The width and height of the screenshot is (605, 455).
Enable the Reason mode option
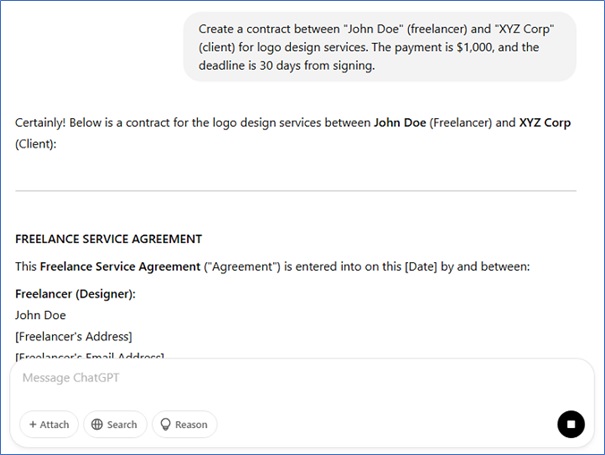tap(183, 425)
